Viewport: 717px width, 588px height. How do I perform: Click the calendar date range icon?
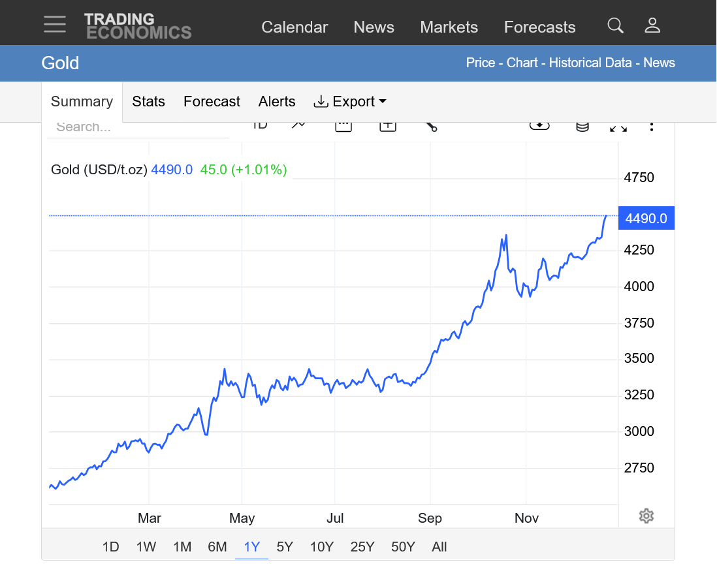343,126
